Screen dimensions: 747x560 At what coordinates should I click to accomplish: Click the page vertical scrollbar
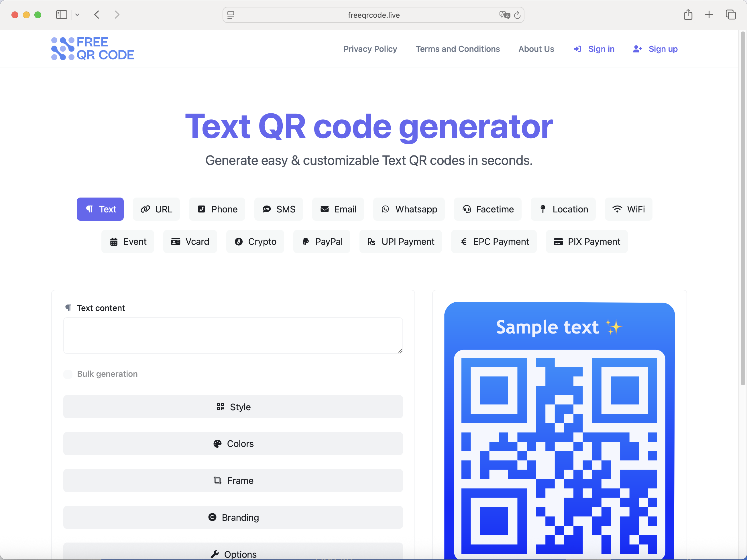743,208
